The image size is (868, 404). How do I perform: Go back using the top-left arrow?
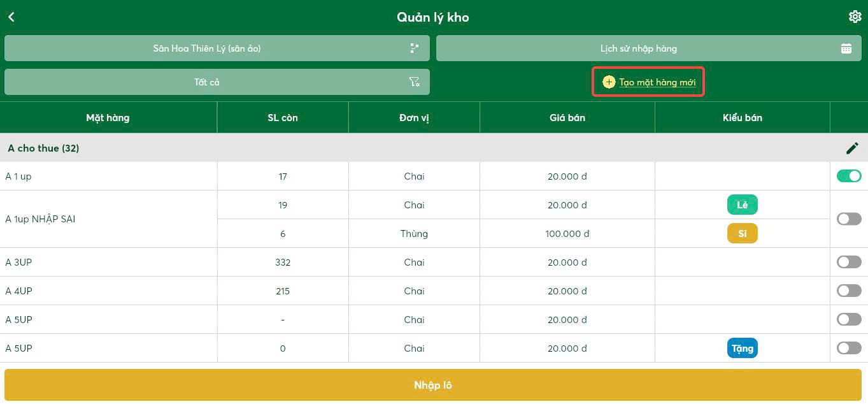click(11, 17)
